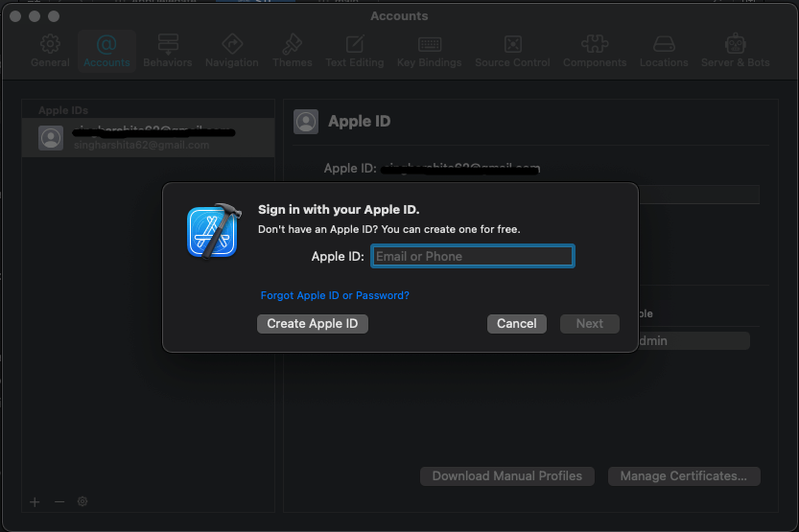Switch to the Navigation preferences

(x=232, y=51)
